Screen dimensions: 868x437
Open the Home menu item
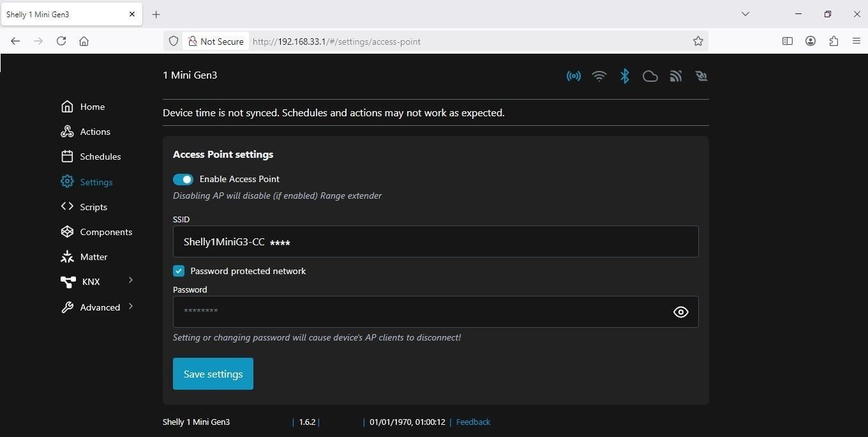tap(93, 107)
